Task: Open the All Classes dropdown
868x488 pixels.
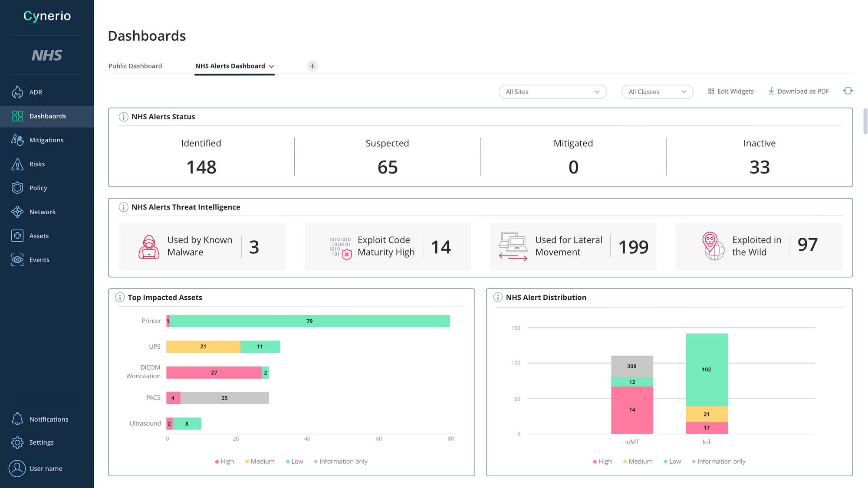Action: coord(657,92)
